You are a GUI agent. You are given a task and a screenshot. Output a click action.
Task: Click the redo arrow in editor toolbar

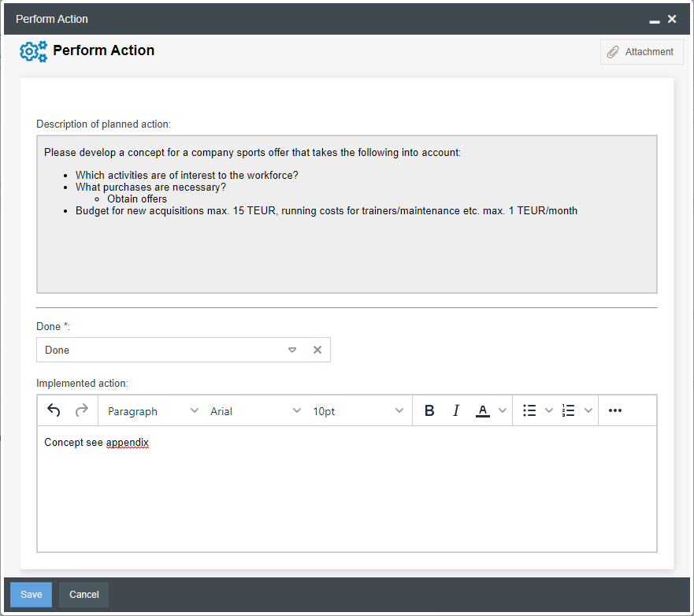pyautogui.click(x=82, y=410)
